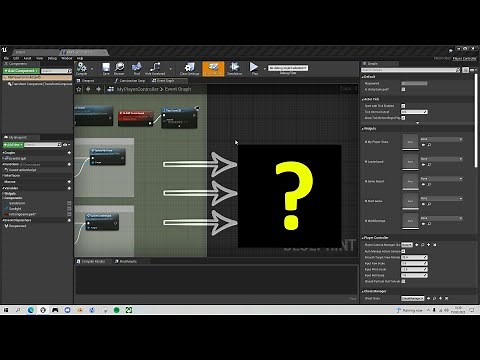This screenshot has width=480, height=360.
Task: Open the Edit menu
Action: [x=16, y=58]
